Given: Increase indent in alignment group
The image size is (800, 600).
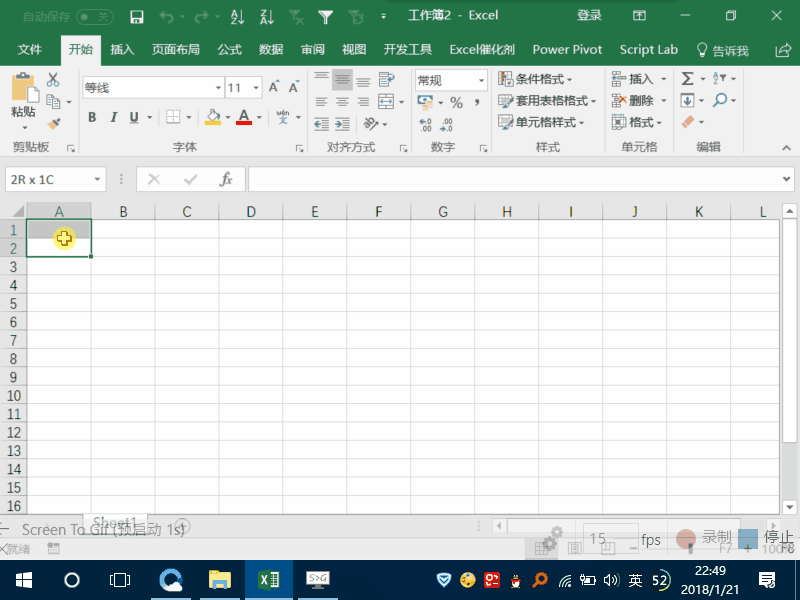Looking at the screenshot, I should 342,124.
